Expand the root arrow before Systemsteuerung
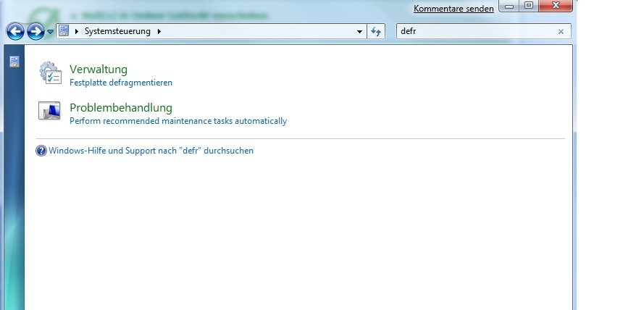Viewport: 644px width, 310px height. 76,31
